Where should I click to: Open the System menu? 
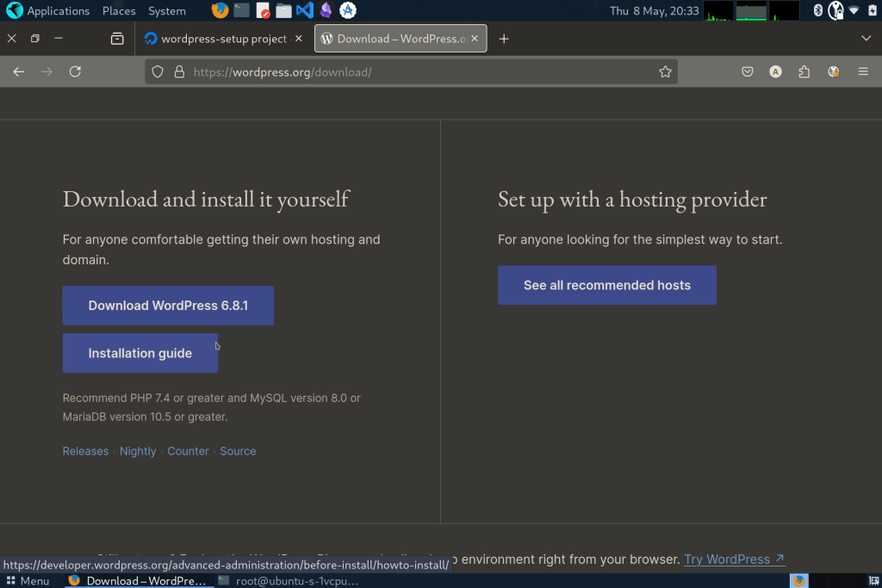pyautogui.click(x=167, y=10)
